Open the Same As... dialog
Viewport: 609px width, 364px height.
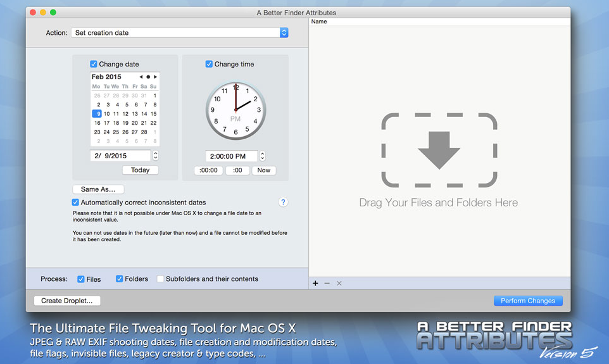click(98, 189)
